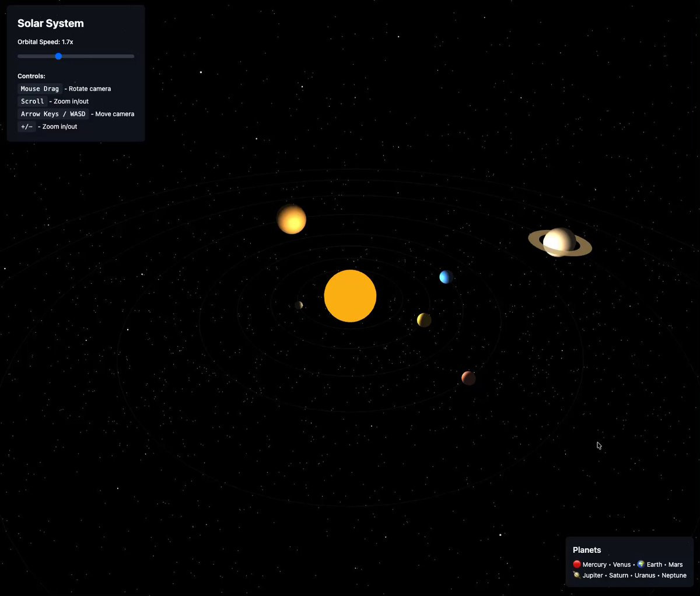This screenshot has width=700, height=596.
Task: Click the '- Rotate camera' description
Action: (87, 89)
